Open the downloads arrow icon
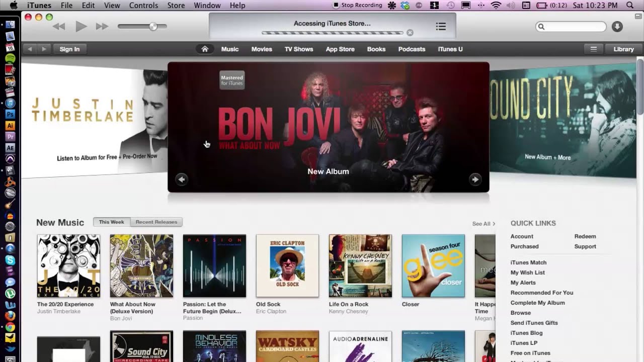Screen dimensions: 644x362 coord(617,27)
